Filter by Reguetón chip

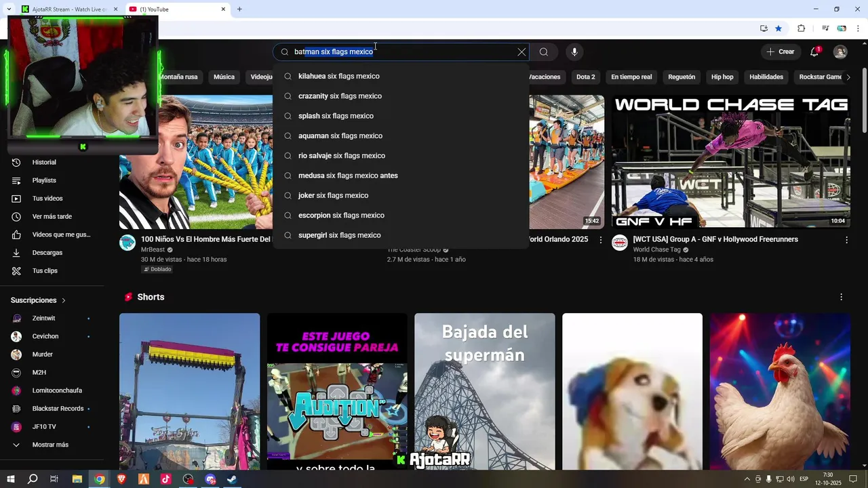pyautogui.click(x=682, y=77)
